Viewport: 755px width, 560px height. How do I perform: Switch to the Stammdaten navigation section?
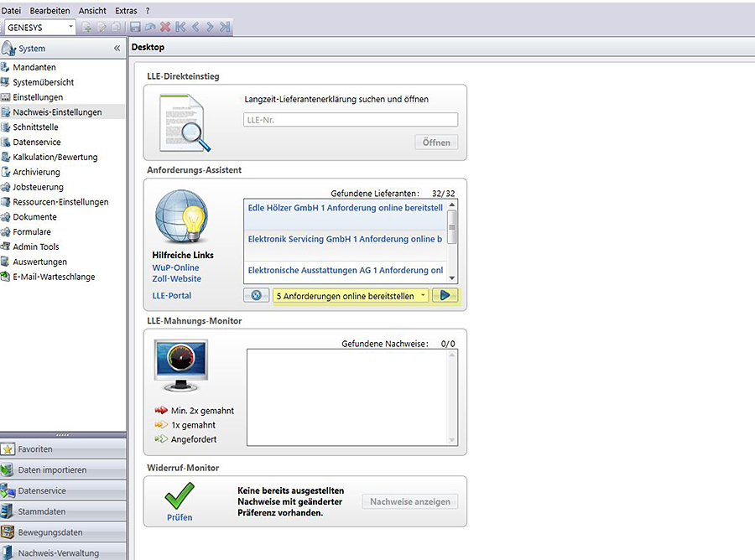click(x=42, y=511)
